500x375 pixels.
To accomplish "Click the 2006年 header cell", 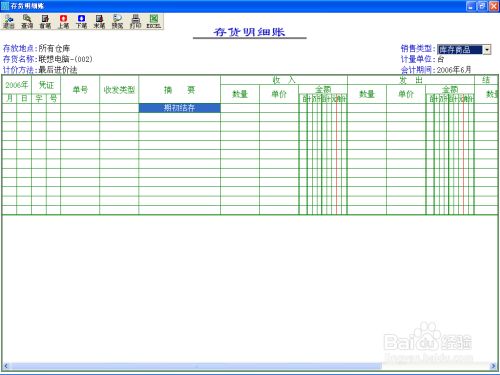I will point(17,85).
